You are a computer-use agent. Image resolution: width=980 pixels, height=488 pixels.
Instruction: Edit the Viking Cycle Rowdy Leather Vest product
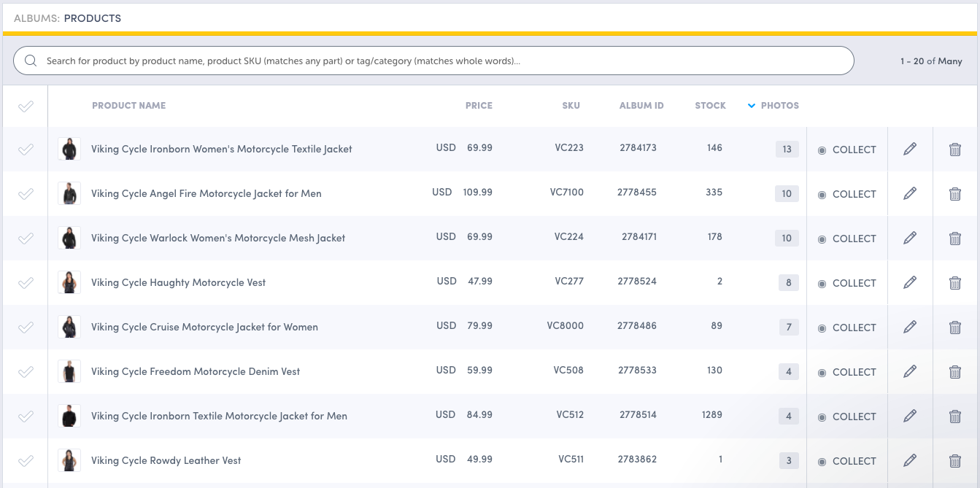(x=909, y=460)
